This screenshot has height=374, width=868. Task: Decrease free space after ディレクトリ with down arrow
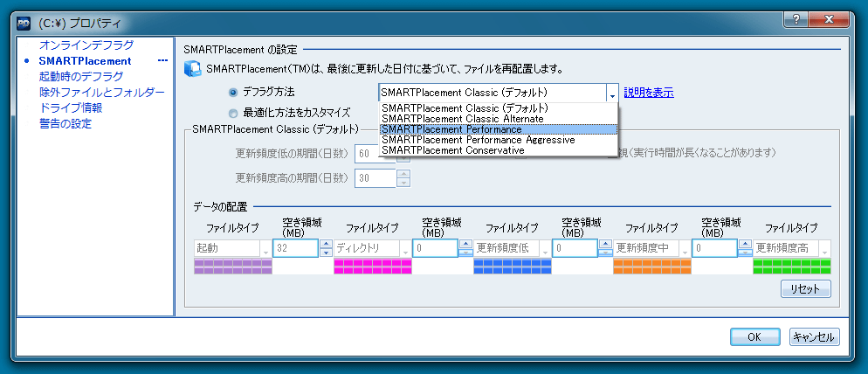coord(465,253)
